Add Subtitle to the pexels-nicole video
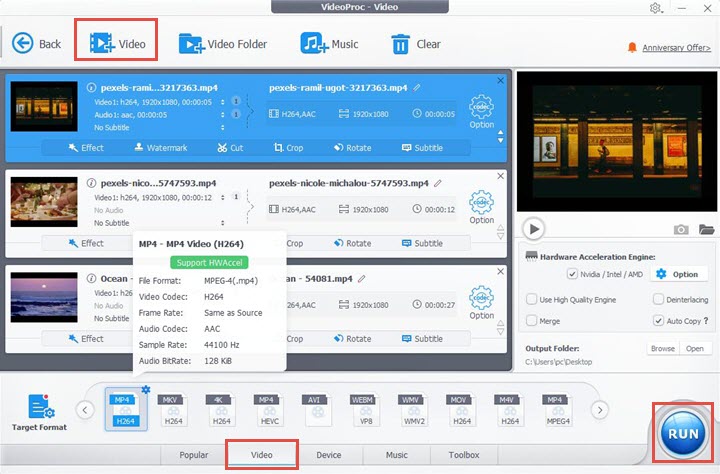Screen dimensions: 720x474 tap(422, 243)
